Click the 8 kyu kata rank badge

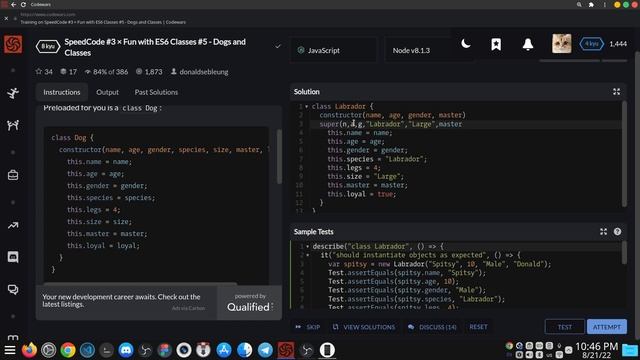[x=48, y=47]
